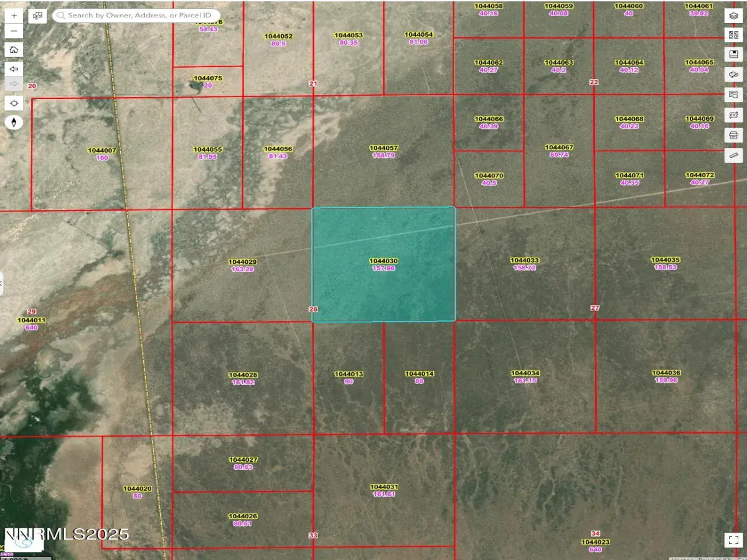Image resolution: width=747 pixels, height=560 pixels.
Task: Zoom in with the plus button
Action: [14, 16]
